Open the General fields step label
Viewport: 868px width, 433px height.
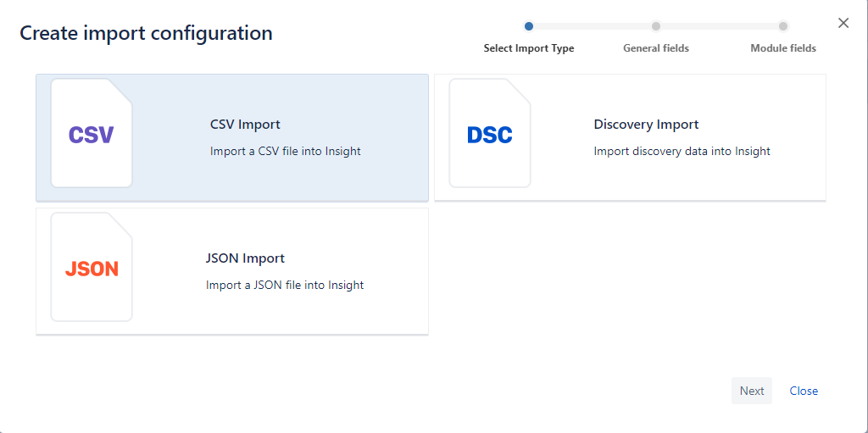(656, 48)
